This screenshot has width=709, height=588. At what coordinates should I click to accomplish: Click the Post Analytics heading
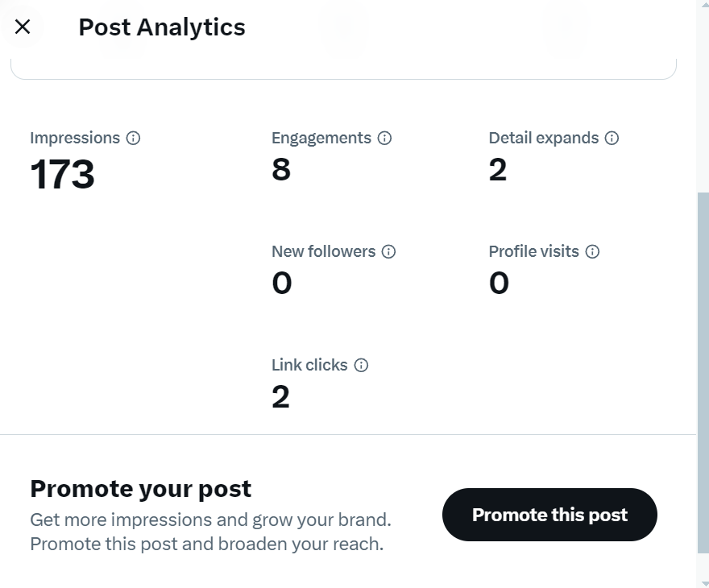point(162,27)
